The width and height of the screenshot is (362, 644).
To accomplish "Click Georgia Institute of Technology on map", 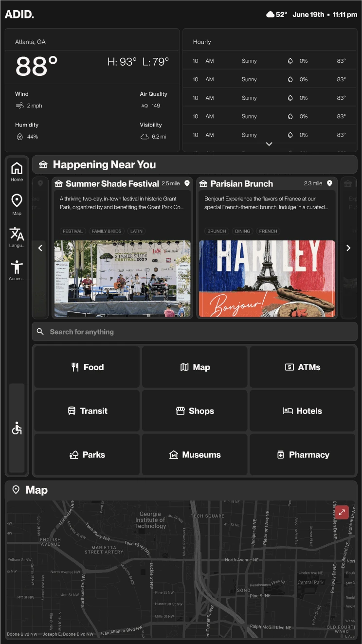I will [150, 520].
